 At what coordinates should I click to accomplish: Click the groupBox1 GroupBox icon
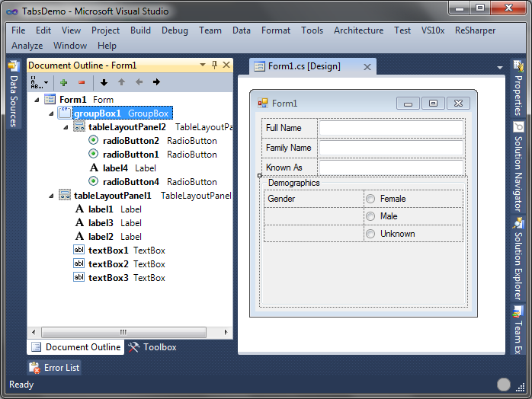[65, 113]
